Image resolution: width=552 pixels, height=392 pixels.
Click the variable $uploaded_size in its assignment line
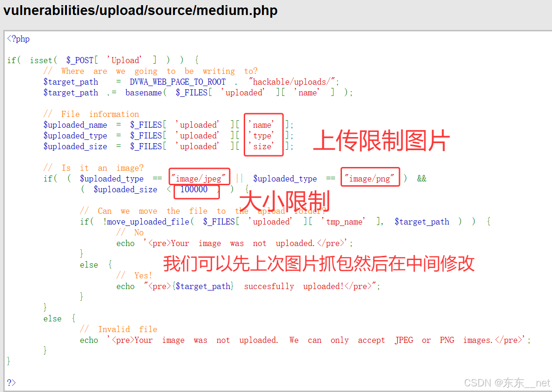(x=75, y=146)
